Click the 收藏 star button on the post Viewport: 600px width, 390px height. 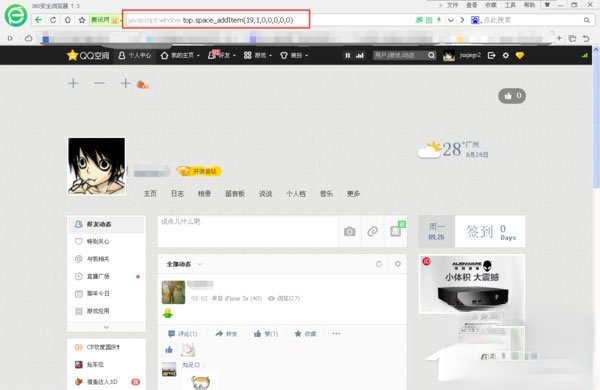tap(305, 334)
